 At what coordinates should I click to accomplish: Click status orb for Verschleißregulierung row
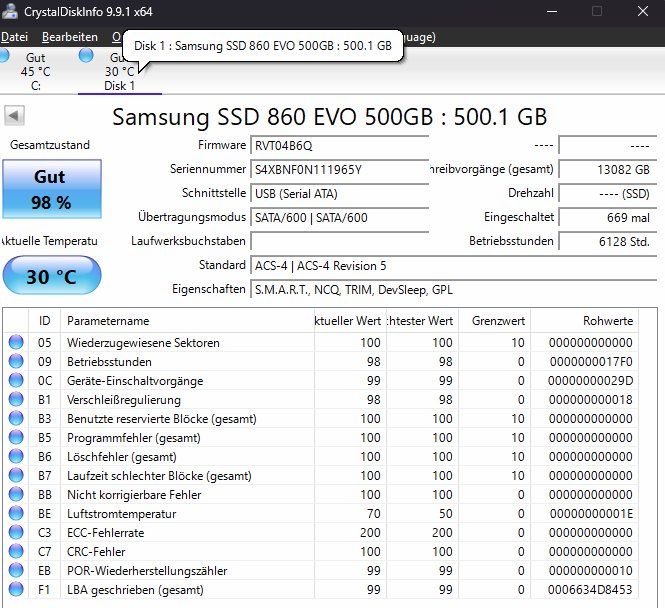point(16,399)
